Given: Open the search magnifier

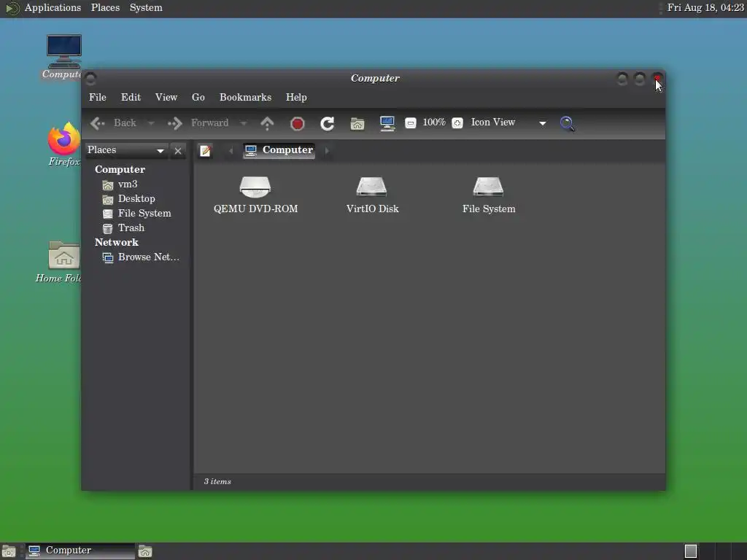Looking at the screenshot, I should pos(567,123).
